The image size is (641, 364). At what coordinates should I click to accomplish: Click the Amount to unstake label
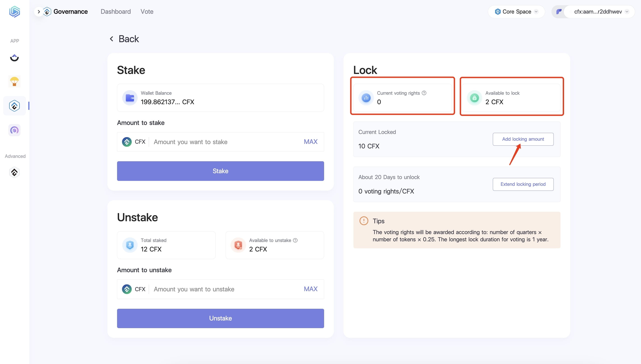(144, 270)
